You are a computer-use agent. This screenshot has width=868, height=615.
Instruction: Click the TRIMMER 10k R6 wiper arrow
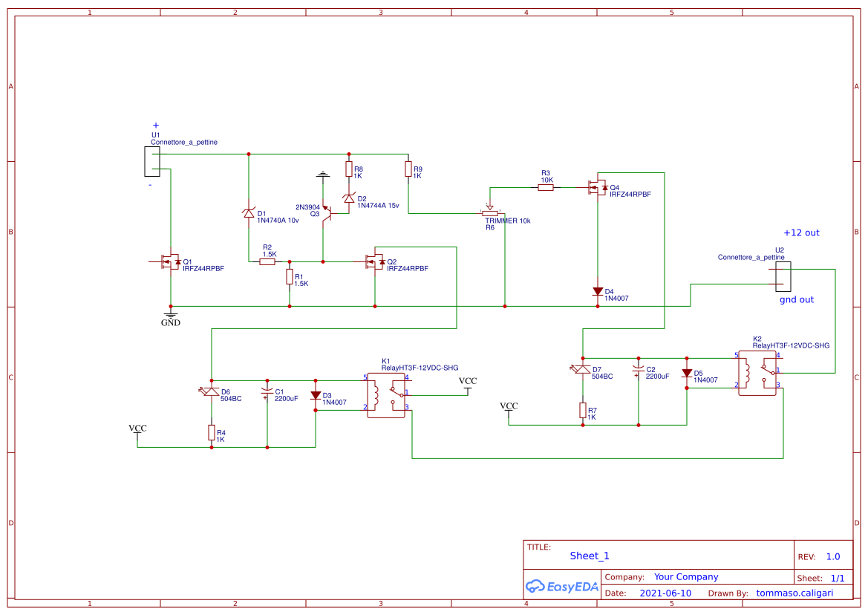492,209
